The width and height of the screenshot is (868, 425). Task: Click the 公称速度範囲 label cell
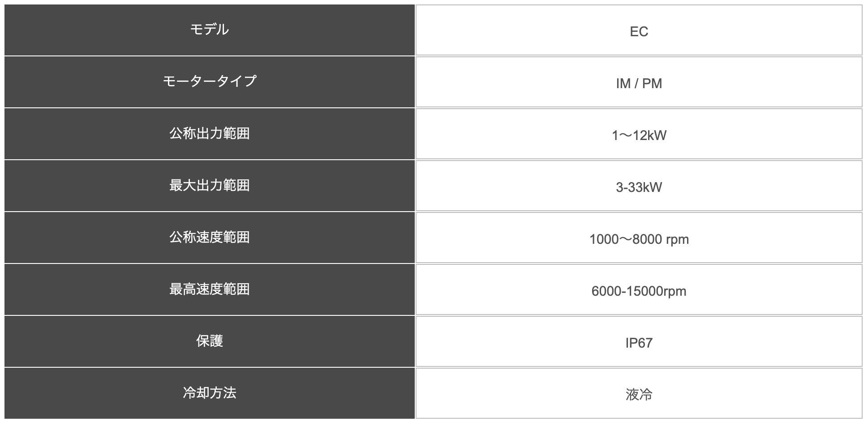(210, 238)
